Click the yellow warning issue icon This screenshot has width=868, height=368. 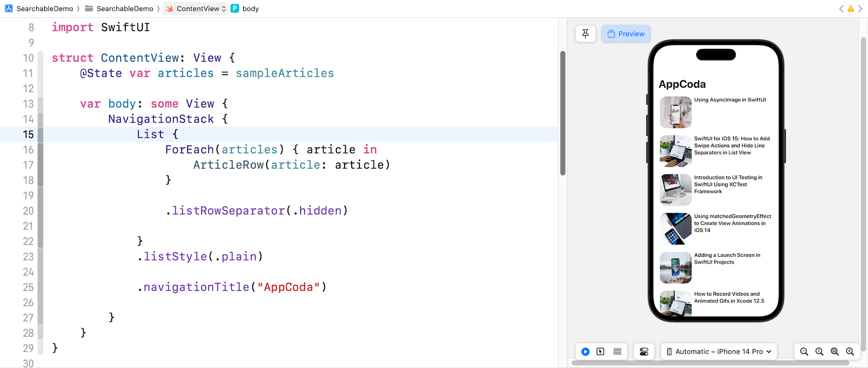[x=851, y=9]
